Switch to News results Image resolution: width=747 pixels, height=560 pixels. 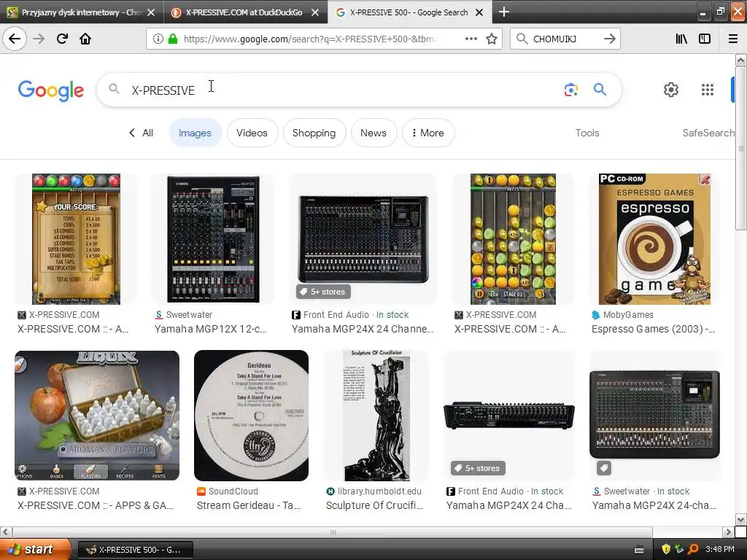point(373,133)
